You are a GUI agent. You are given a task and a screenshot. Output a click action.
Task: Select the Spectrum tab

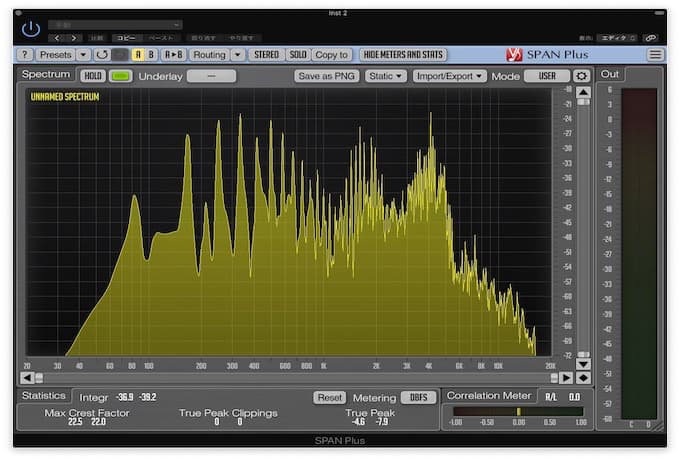(x=46, y=75)
